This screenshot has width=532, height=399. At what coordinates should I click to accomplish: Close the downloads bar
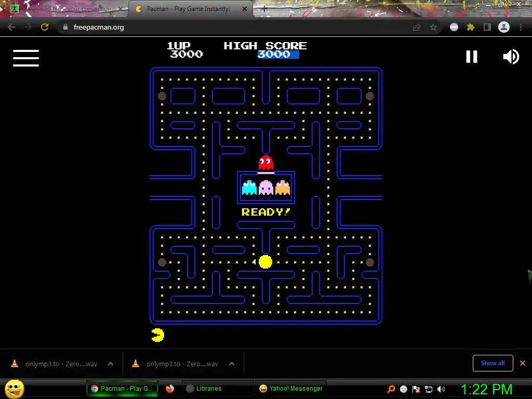(523, 363)
